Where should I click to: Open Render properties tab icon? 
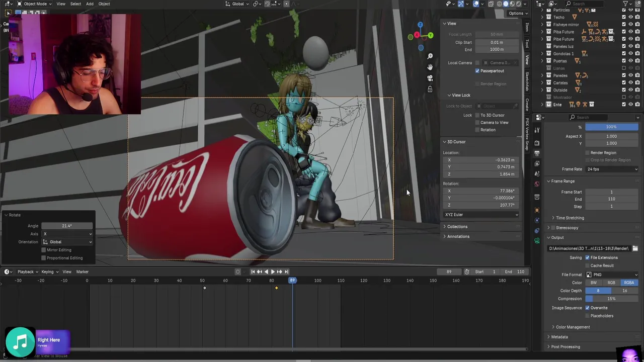537,143
